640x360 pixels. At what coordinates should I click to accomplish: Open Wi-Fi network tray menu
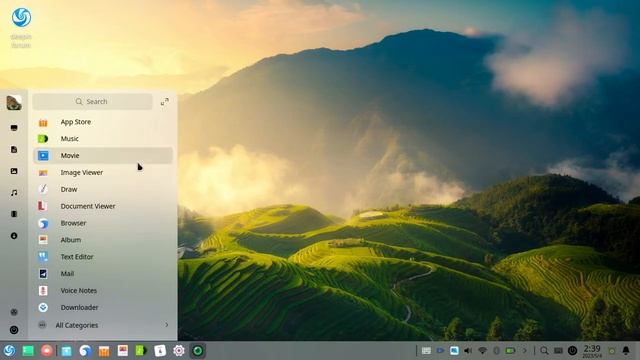(x=482, y=351)
